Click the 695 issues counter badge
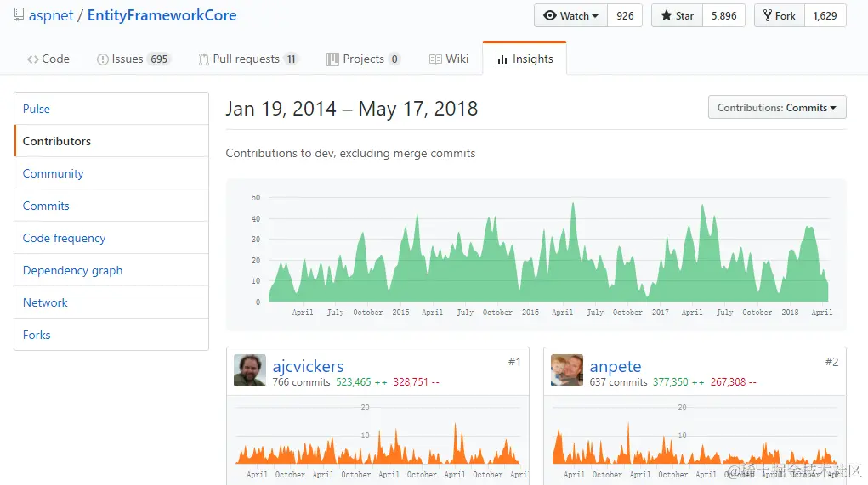The width and height of the screenshot is (868, 485). (159, 59)
